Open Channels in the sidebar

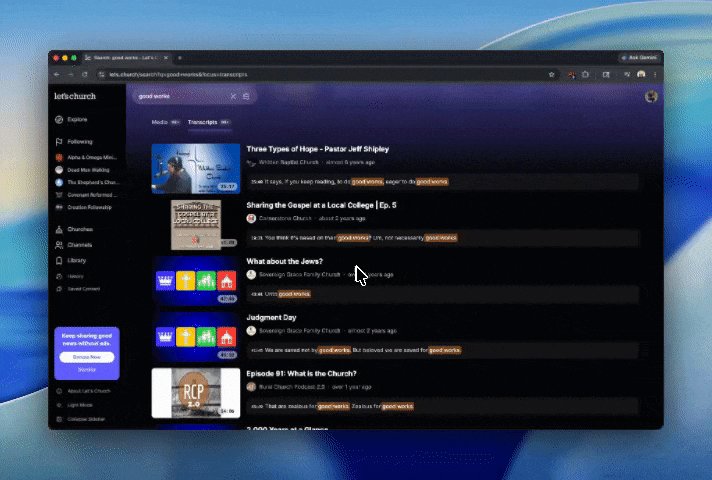(x=74, y=245)
